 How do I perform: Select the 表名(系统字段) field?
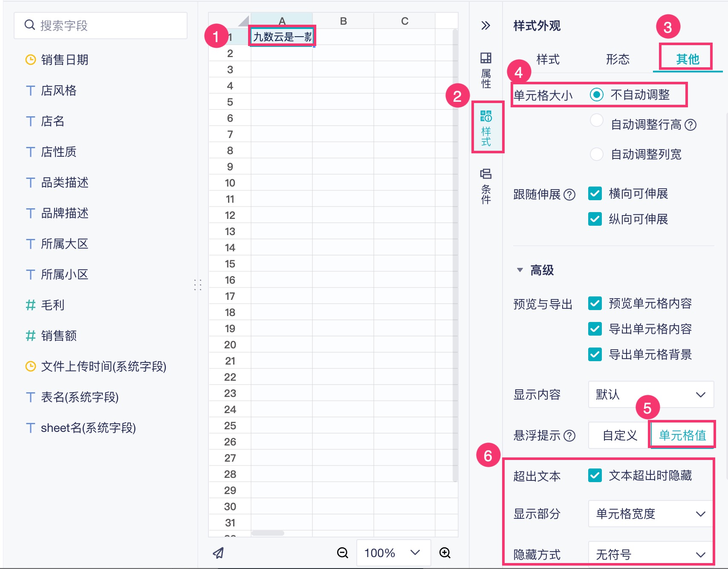[x=80, y=397]
